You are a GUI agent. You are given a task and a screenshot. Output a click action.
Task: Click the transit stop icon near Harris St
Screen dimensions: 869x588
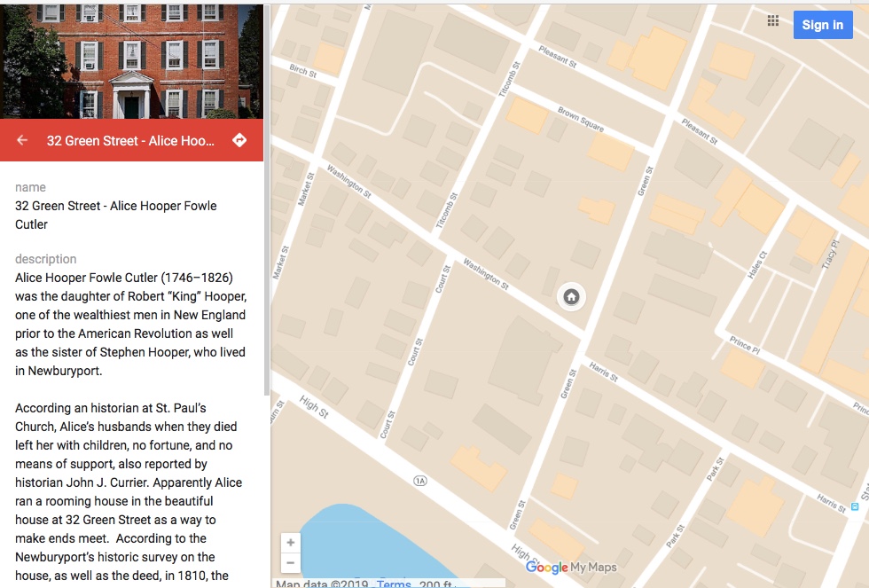tap(855, 506)
